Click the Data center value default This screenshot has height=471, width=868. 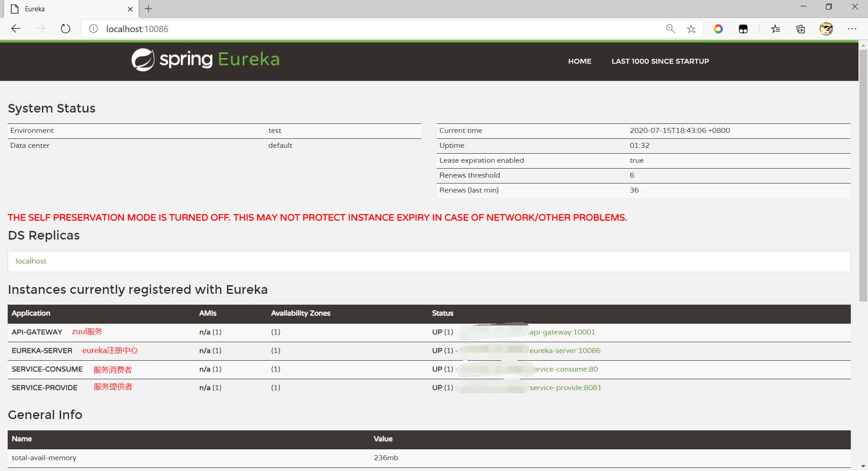280,146
